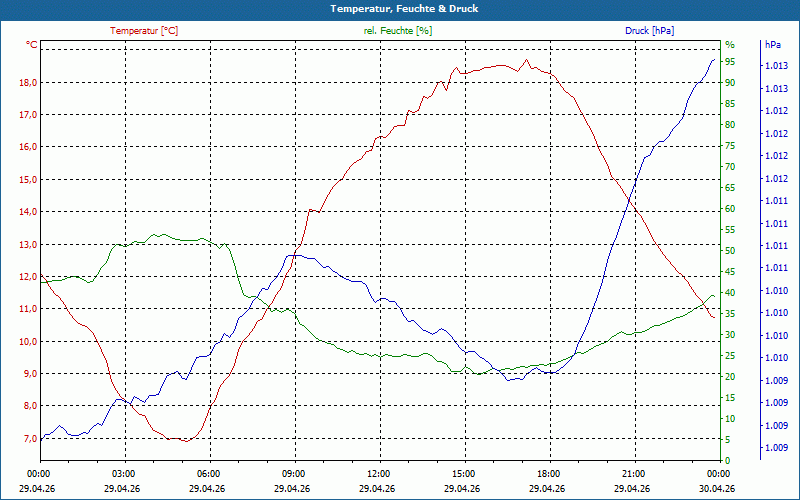The image size is (800, 500).
Task: Click the '90' humidity axis value
Action: pos(730,83)
